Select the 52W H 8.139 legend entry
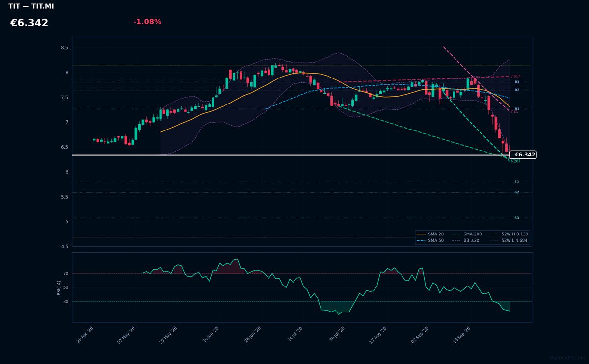Screen dimensions: 589x364 pos(509,234)
